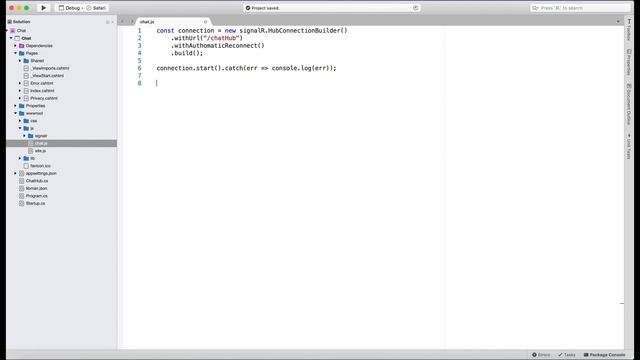Run the project with the play button

[43, 8]
